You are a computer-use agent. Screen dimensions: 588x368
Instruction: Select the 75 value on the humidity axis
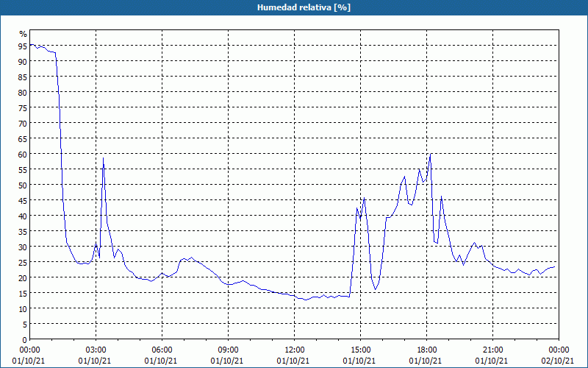(x=23, y=107)
